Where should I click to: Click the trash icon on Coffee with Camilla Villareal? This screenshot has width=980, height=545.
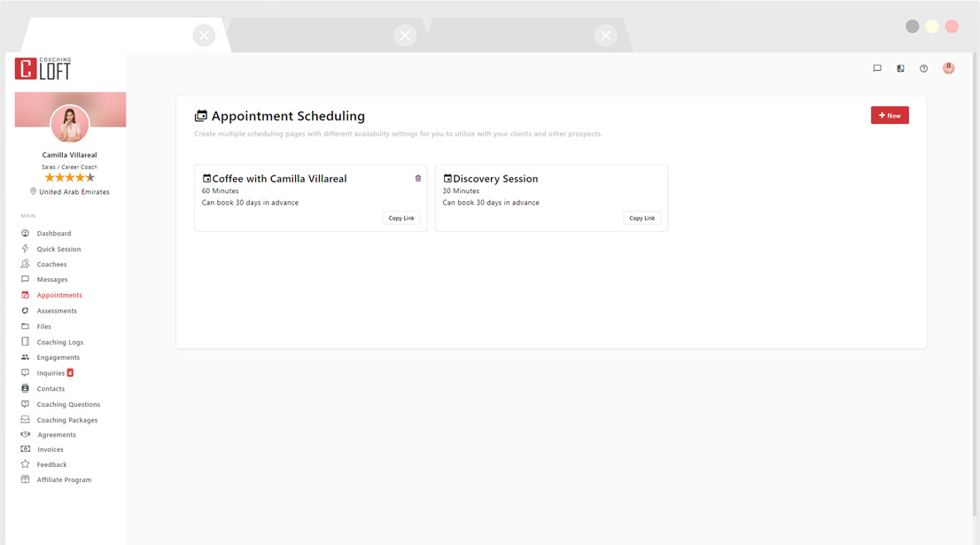tap(417, 178)
